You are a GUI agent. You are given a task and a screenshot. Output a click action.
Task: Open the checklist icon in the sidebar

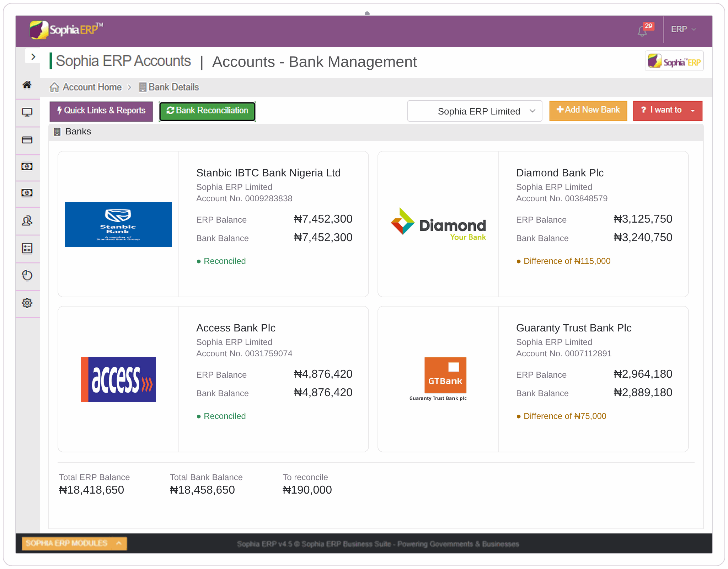click(27, 248)
